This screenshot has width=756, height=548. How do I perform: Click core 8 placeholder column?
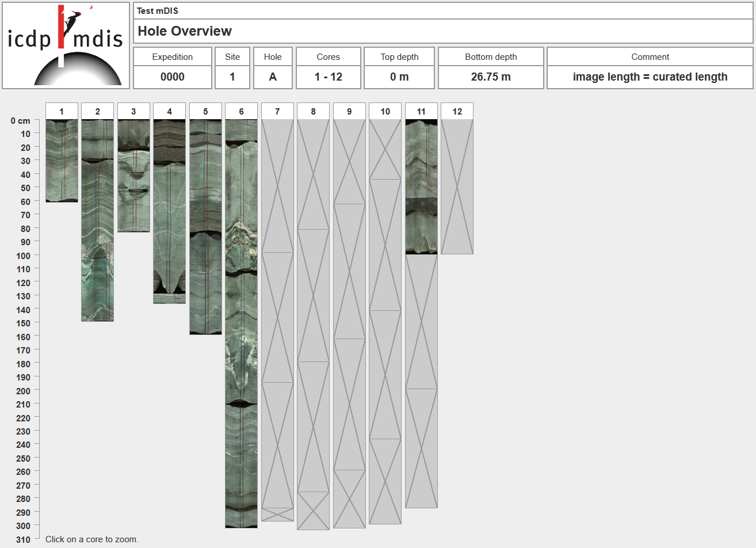pos(313,324)
